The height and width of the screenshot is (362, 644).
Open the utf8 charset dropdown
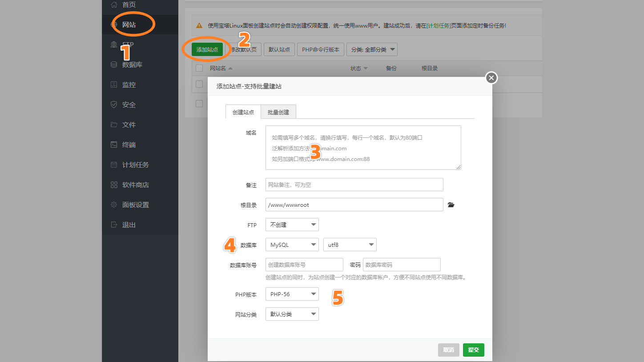pos(350,244)
